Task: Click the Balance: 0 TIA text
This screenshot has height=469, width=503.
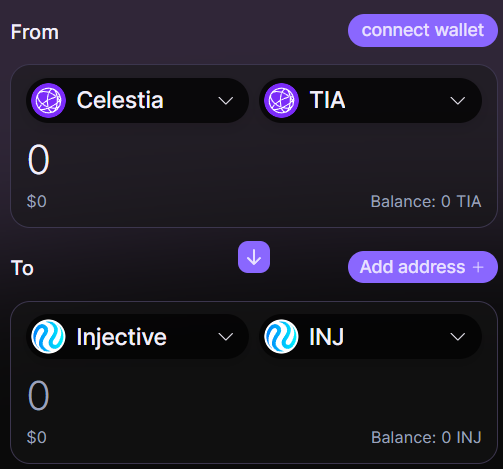Action: (x=426, y=201)
